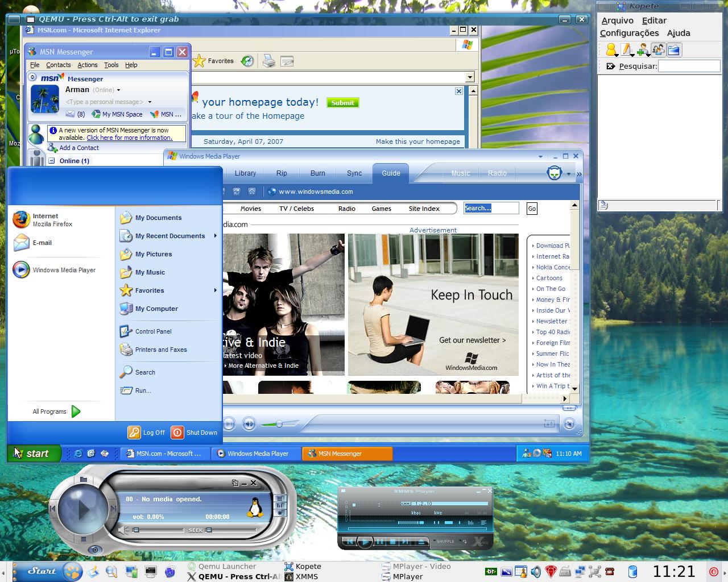This screenshot has height=582, width=728.
Task: Open MPlayer equalizer icon button
Action: coord(279,505)
